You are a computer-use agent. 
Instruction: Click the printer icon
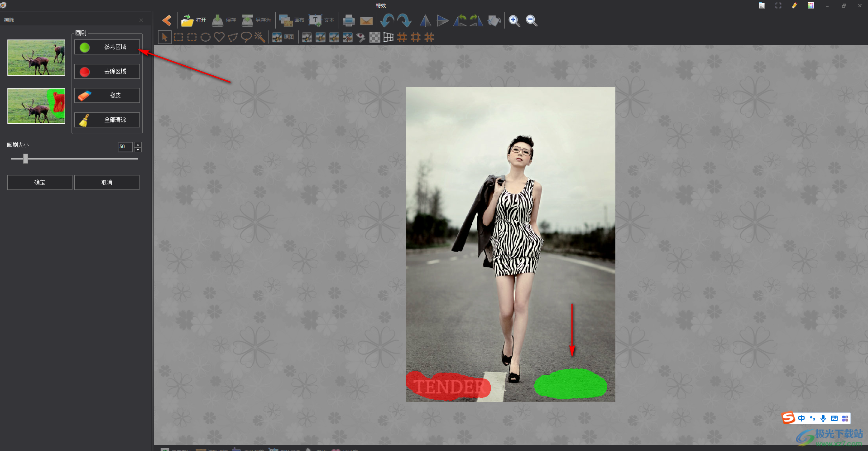[x=349, y=20]
